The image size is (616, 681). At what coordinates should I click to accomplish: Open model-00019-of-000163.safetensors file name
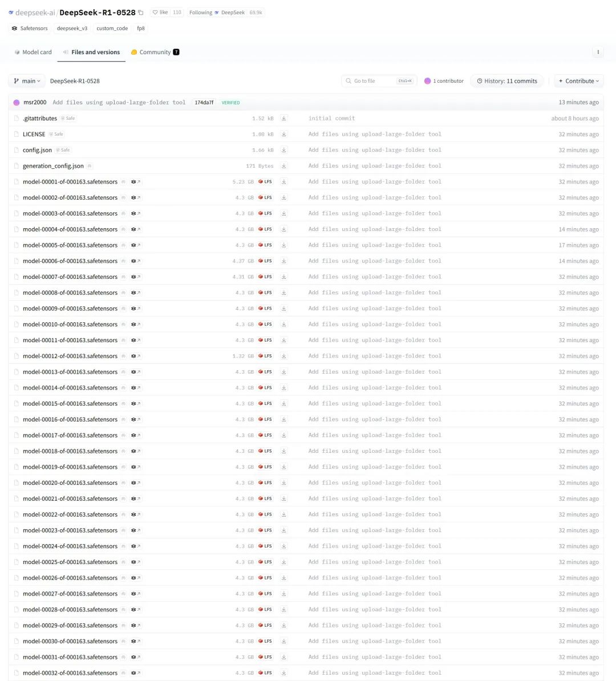click(70, 467)
